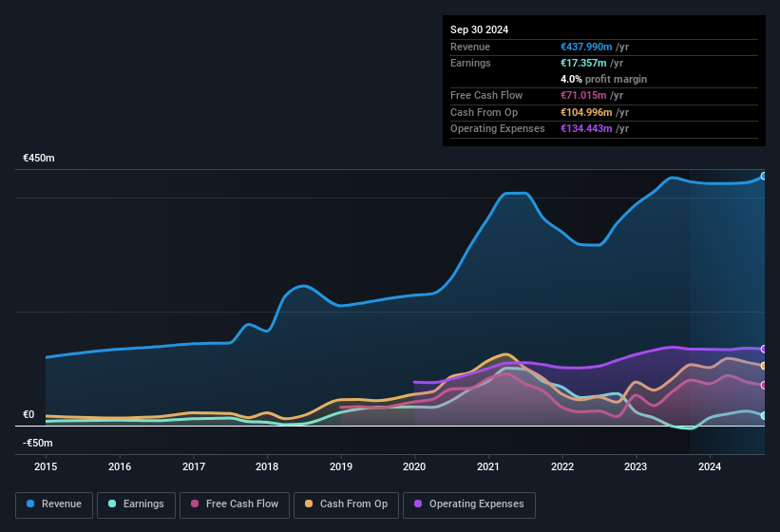Click the Earnings endpoint marker on chart
This screenshot has width=780, height=532.
764,415
